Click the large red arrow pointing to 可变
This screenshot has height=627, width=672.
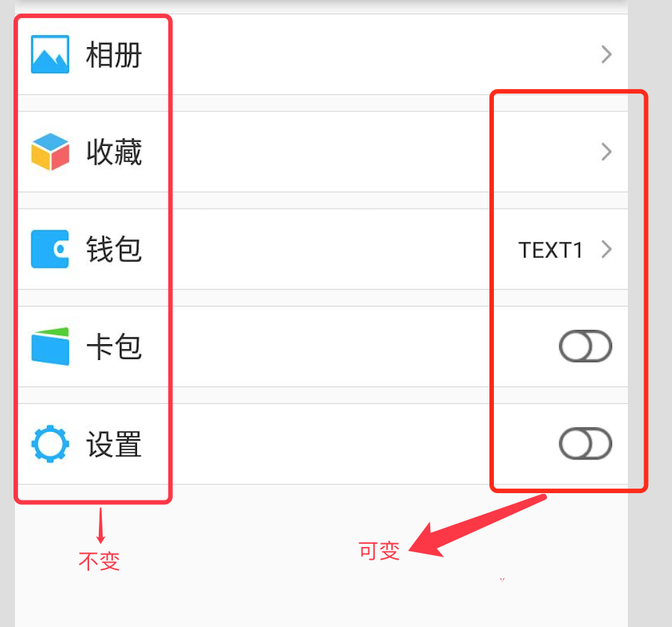477,525
